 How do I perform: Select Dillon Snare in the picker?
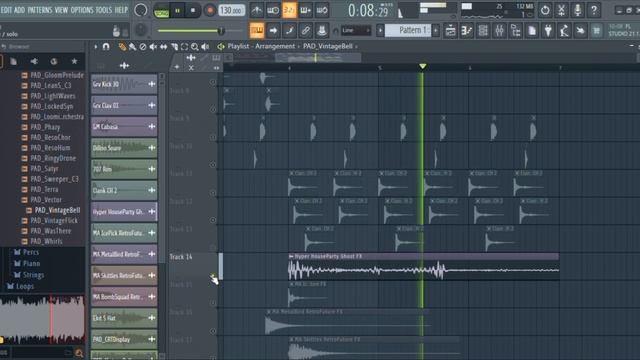tap(124, 148)
